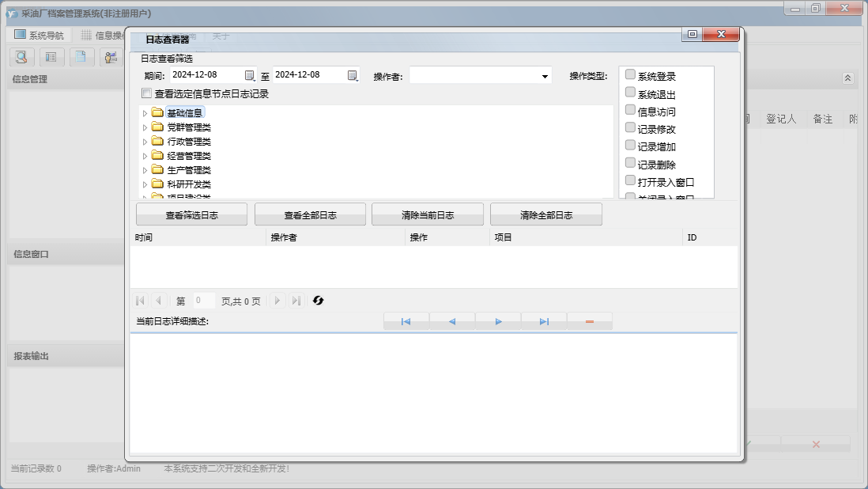
Task: Select the 信息管理 panel header
Action: [x=66, y=79]
